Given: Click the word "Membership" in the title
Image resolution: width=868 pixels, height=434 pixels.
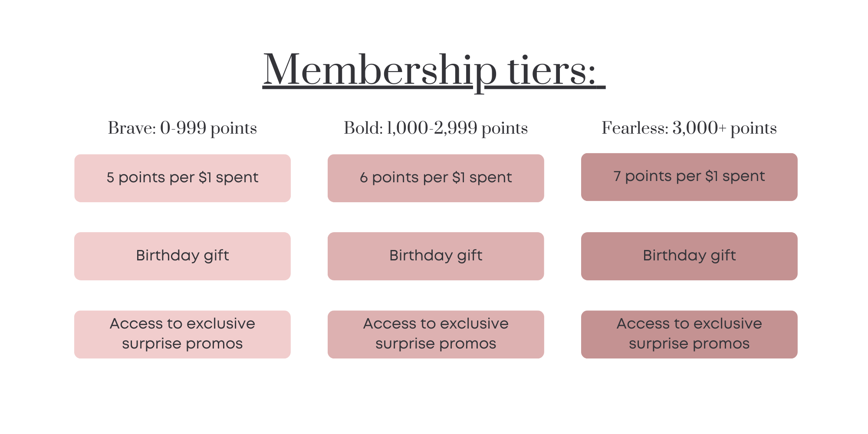Looking at the screenshot, I should (x=380, y=70).
